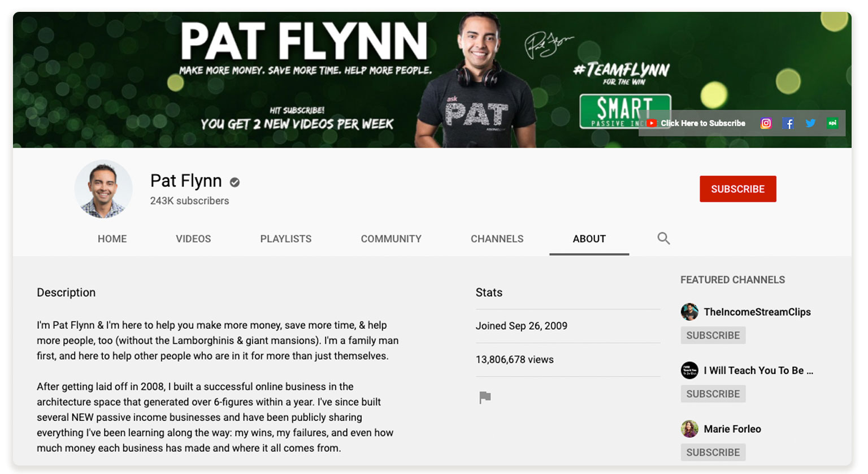
Task: Switch to the Home tab
Action: click(112, 239)
